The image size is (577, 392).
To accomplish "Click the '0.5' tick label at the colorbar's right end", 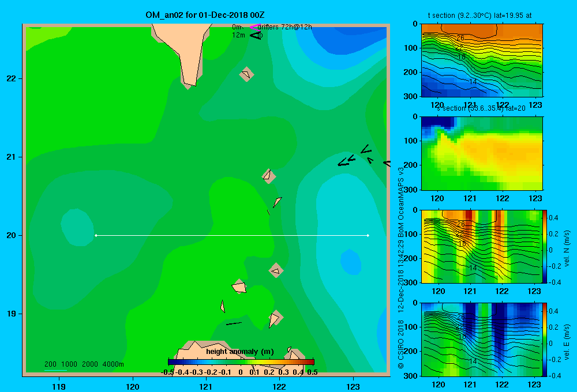I will 312,372.
